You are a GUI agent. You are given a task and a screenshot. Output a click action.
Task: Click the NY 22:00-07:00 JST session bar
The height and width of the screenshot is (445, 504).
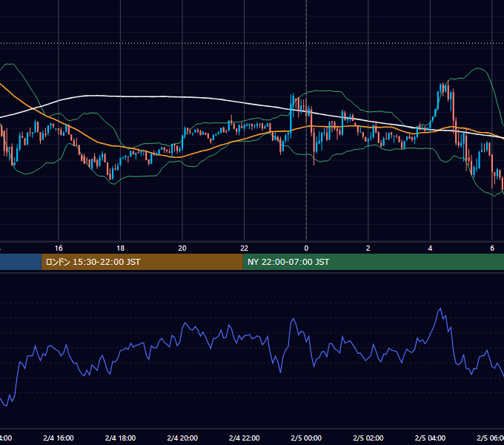pos(373,262)
